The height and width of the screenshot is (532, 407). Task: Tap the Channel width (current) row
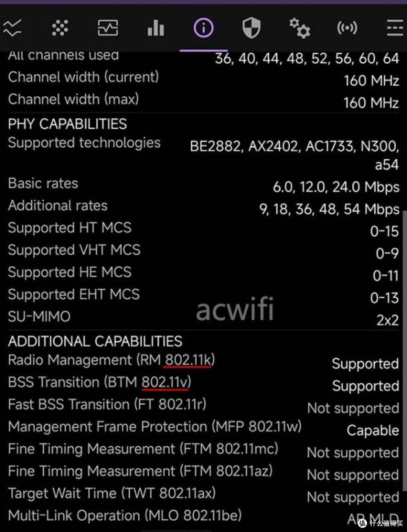83,77
